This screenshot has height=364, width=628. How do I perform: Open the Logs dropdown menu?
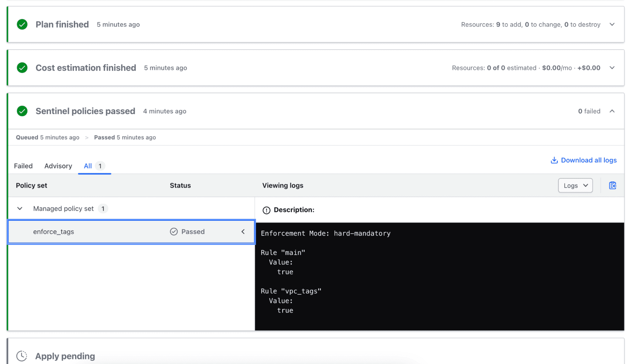(575, 185)
